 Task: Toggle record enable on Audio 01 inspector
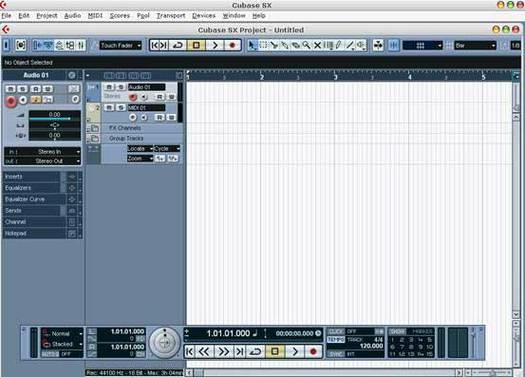(x=11, y=101)
